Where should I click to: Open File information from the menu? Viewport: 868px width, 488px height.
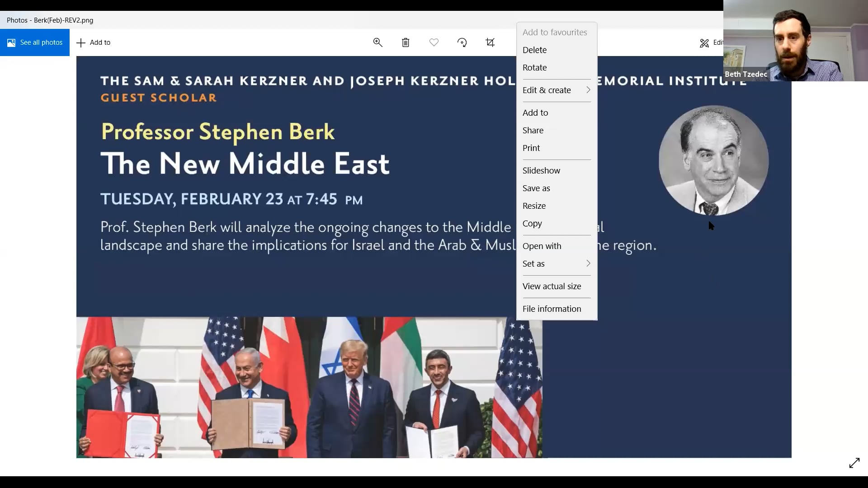(552, 309)
